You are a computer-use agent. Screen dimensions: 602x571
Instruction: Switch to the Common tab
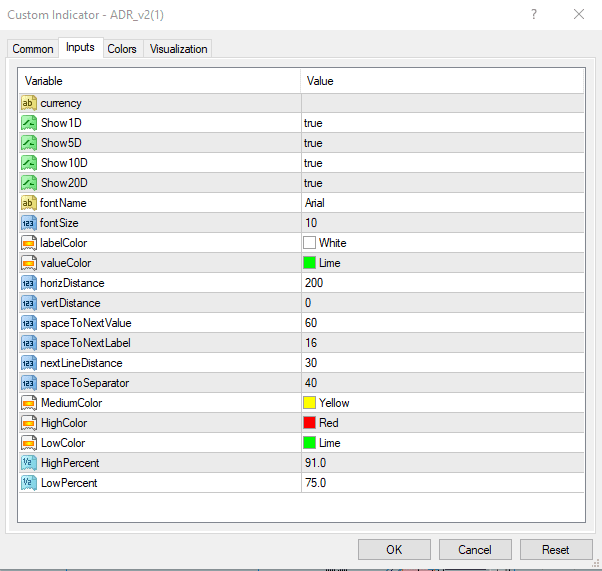coord(33,49)
